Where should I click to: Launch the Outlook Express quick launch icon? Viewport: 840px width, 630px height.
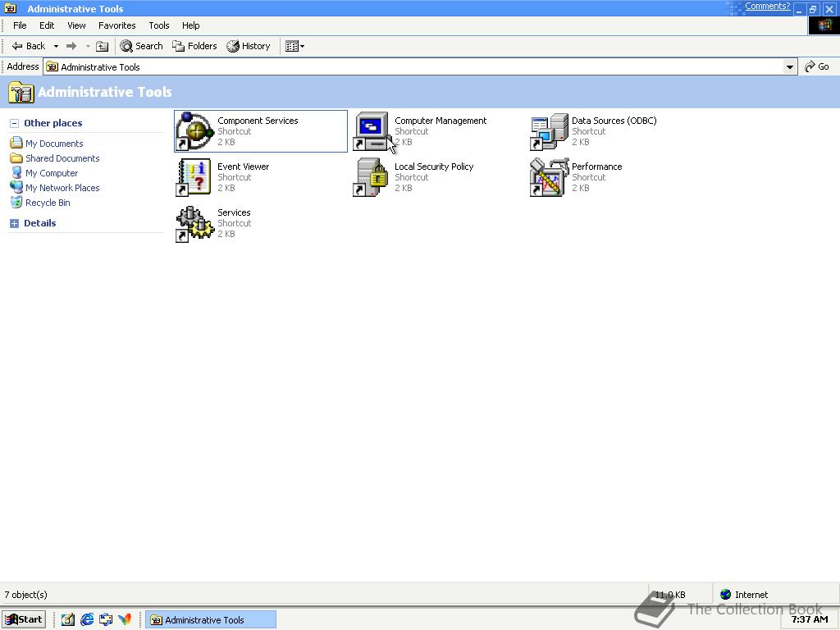[x=106, y=620]
